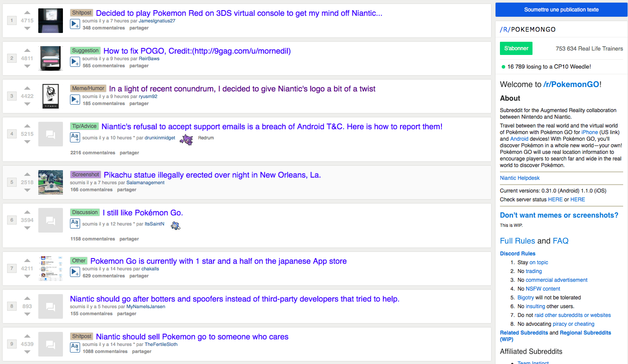Upvote the botters and spoofers post

coord(27,299)
